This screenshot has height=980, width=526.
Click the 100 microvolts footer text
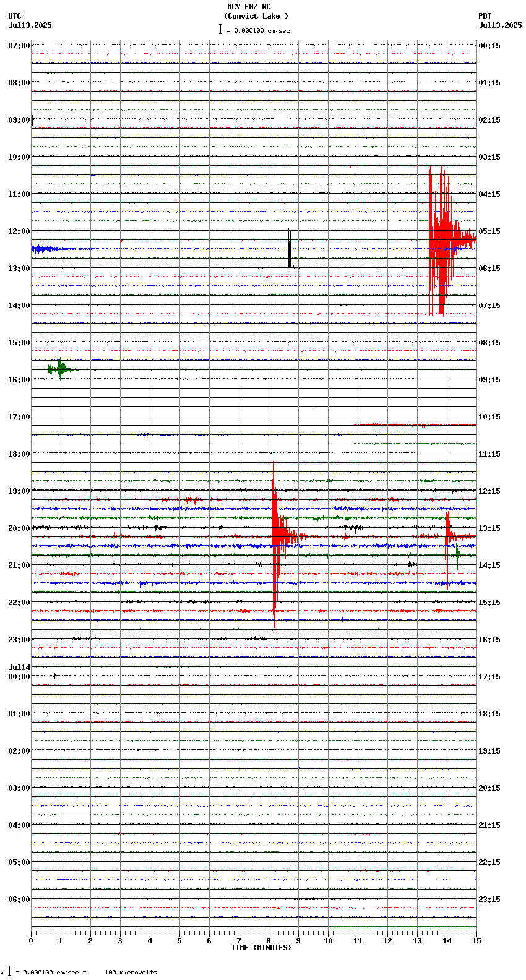point(131,973)
